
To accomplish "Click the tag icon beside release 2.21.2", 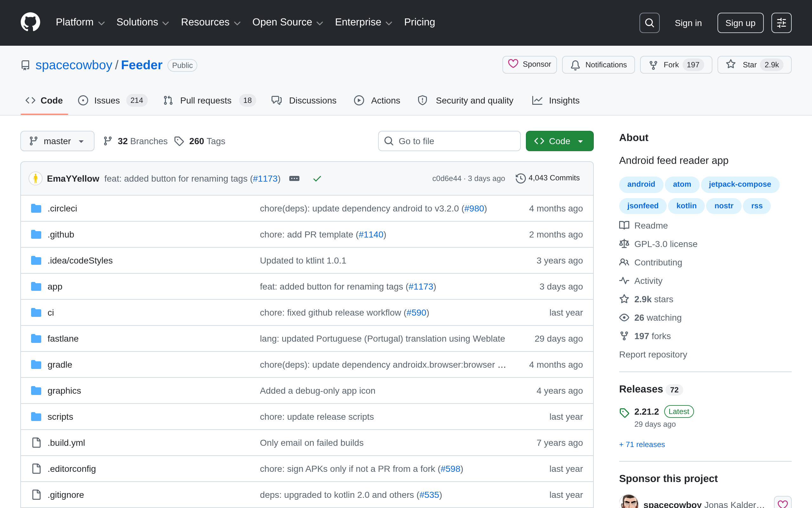I will (624, 412).
